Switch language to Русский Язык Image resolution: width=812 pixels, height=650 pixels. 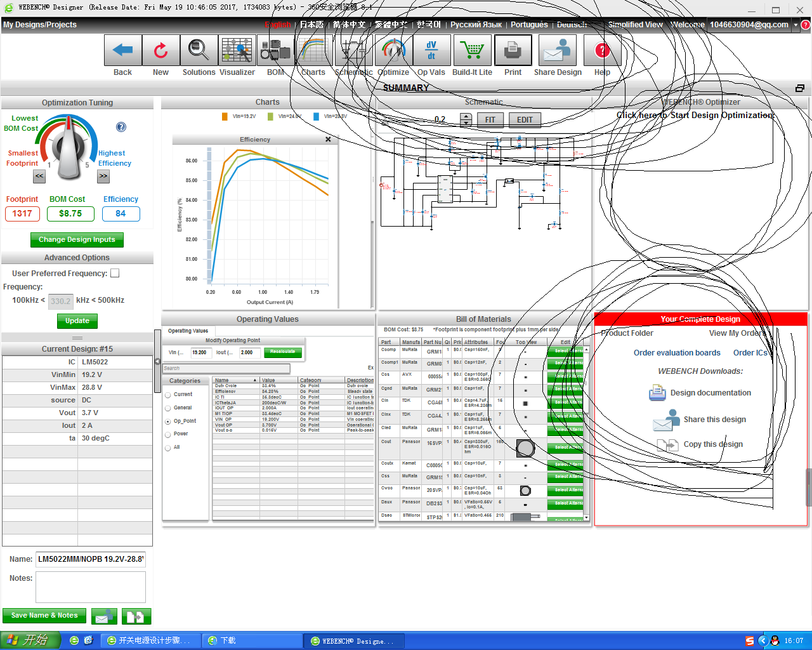click(x=476, y=25)
